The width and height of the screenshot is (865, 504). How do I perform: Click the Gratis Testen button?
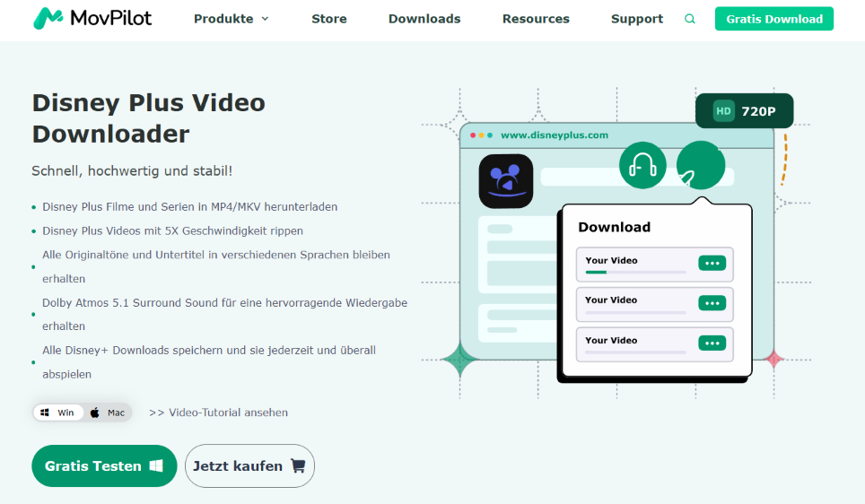pyautogui.click(x=104, y=466)
